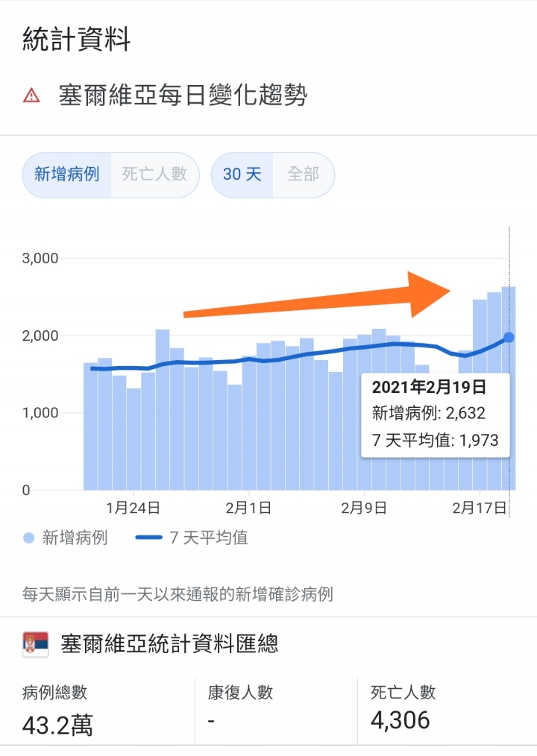The image size is (537, 756).
Task: Click the 2,000 y-axis label
Action: pos(40,336)
